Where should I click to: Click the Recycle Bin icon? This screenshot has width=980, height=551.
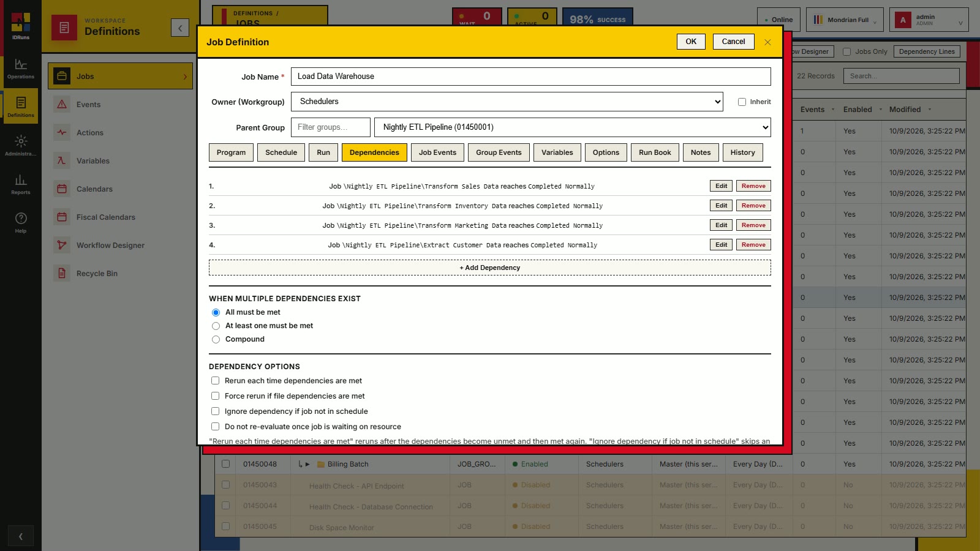pos(62,274)
